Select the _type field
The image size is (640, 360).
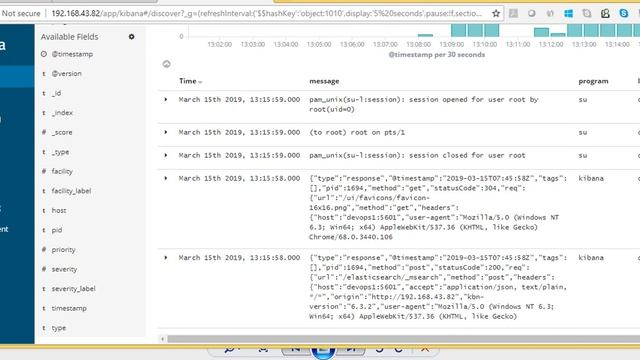point(60,152)
